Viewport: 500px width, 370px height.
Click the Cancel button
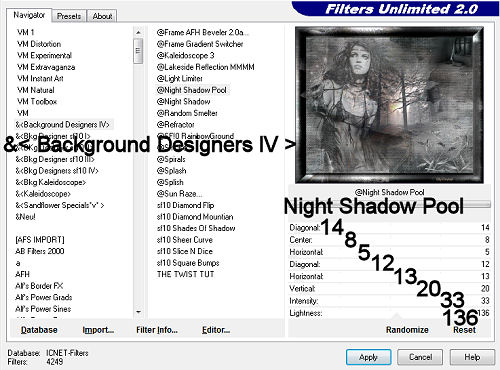click(x=420, y=357)
